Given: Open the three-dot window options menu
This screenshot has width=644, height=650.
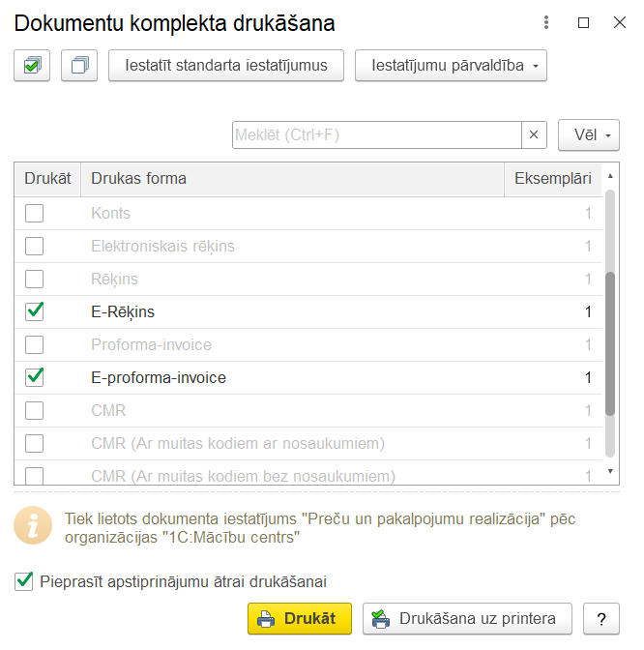Looking at the screenshot, I should click(x=546, y=23).
